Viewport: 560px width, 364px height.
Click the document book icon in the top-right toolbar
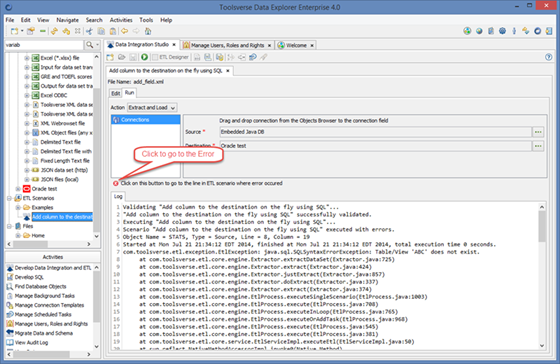tap(491, 31)
